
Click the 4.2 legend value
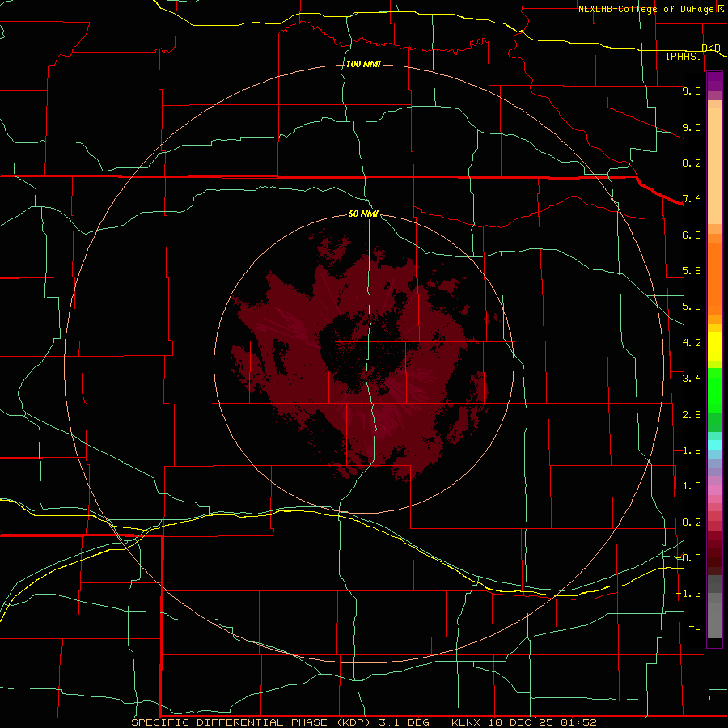(x=692, y=343)
